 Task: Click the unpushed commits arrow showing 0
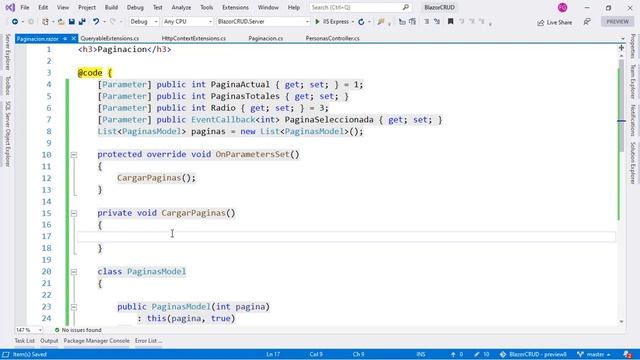click(x=457, y=354)
